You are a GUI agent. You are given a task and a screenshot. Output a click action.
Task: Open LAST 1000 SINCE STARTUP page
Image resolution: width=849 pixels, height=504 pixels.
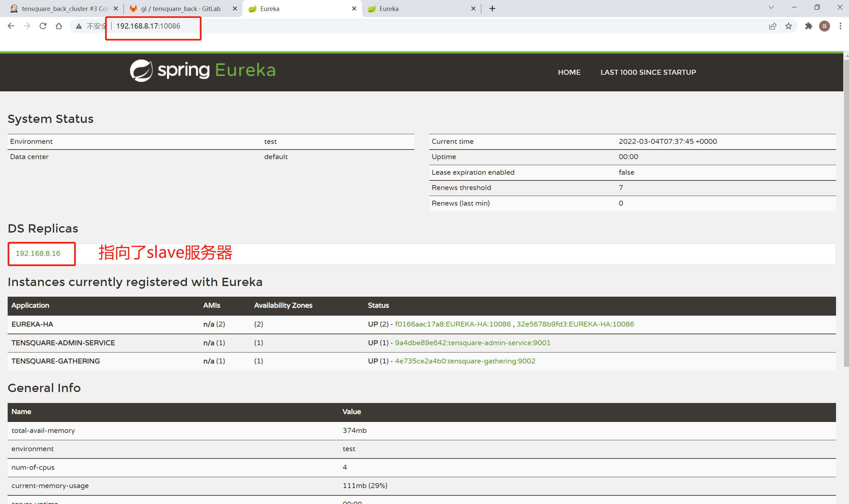point(648,72)
